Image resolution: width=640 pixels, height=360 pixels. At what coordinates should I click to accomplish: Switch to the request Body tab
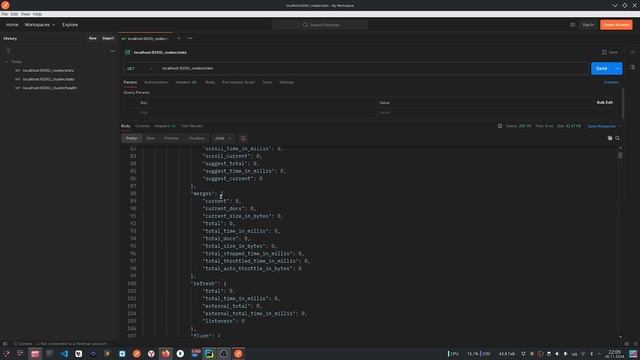(x=210, y=82)
